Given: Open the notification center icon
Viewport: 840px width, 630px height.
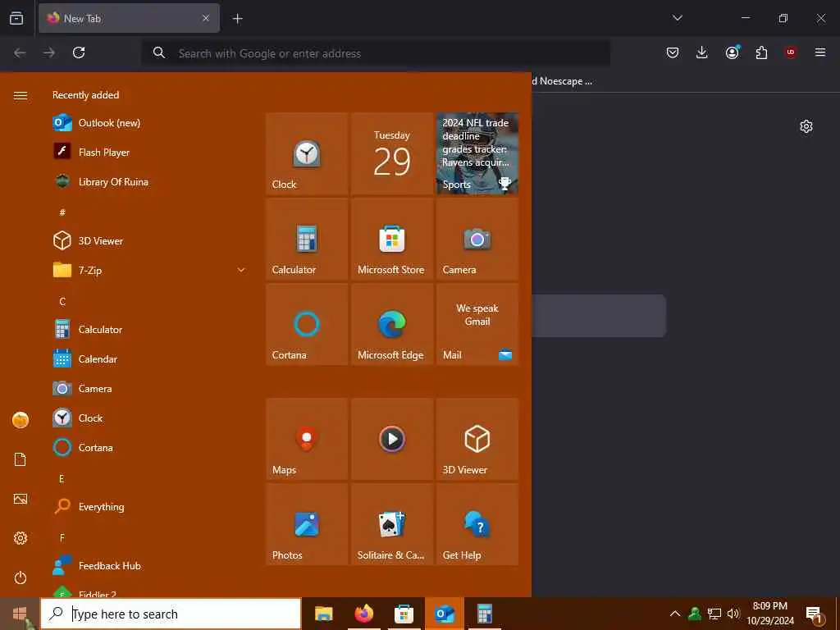Looking at the screenshot, I should 814,614.
